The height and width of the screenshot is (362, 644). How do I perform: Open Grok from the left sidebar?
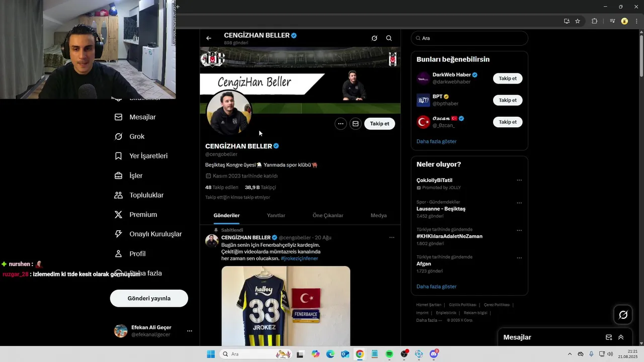tap(130, 137)
